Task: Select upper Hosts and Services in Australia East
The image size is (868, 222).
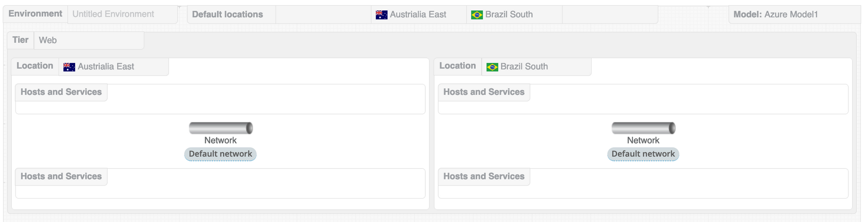Action: coord(61,92)
